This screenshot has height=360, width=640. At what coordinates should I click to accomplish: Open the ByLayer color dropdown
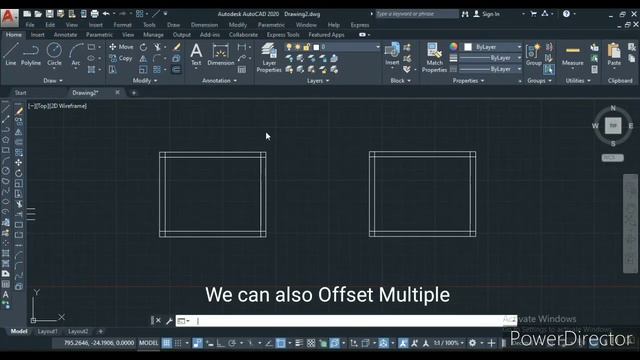519,47
